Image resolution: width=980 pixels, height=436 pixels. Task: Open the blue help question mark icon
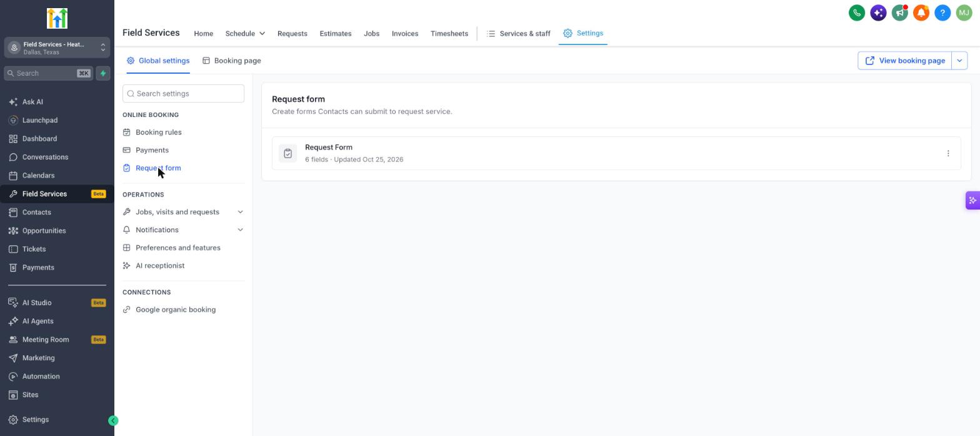pyautogui.click(x=942, y=13)
